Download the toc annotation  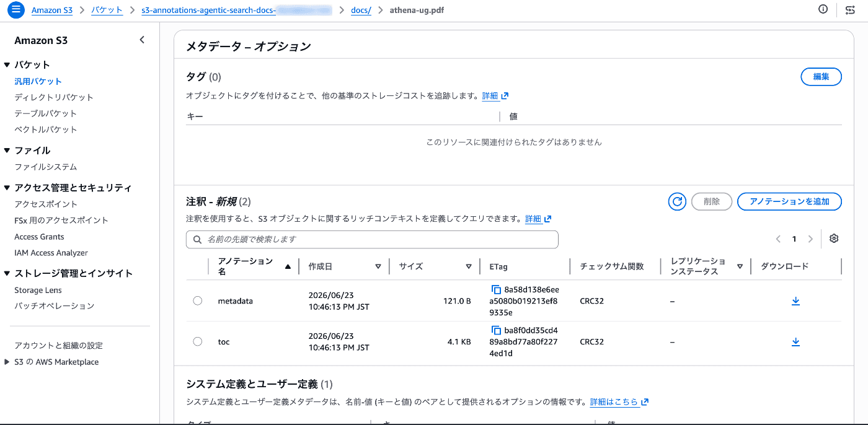(x=796, y=342)
